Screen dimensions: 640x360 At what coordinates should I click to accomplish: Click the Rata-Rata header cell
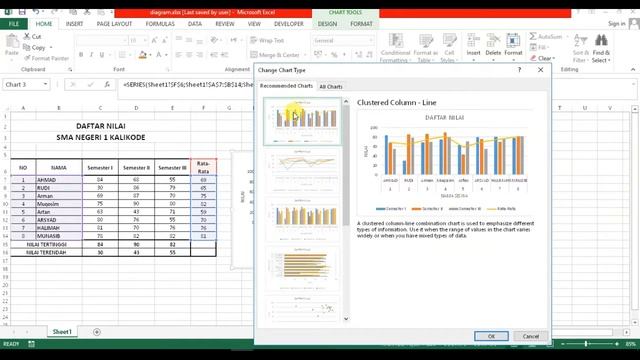203,167
